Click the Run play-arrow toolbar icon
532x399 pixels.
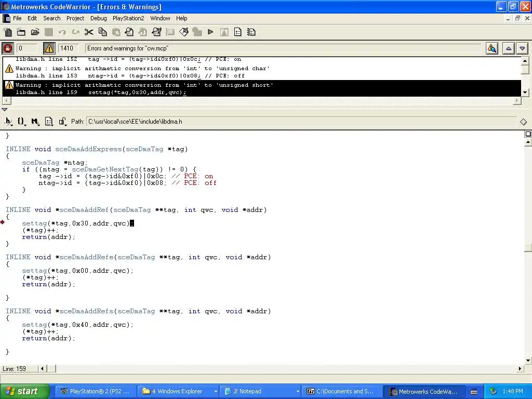[x=211, y=32]
